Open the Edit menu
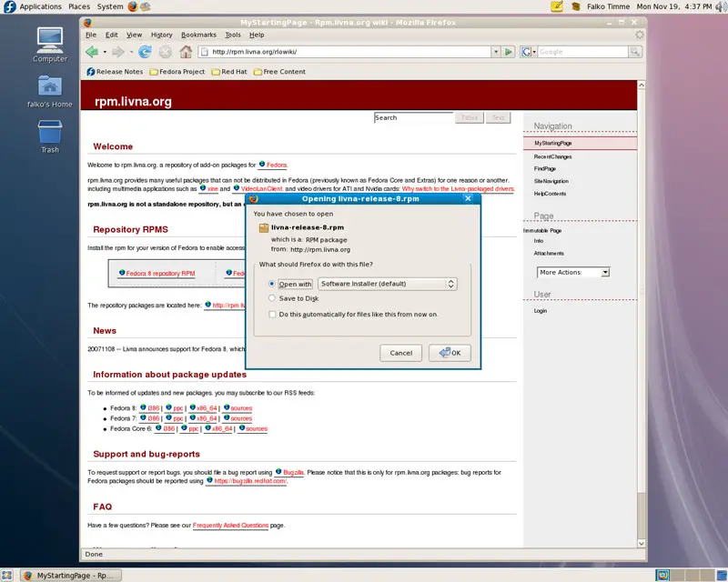728x582 pixels. [111, 35]
